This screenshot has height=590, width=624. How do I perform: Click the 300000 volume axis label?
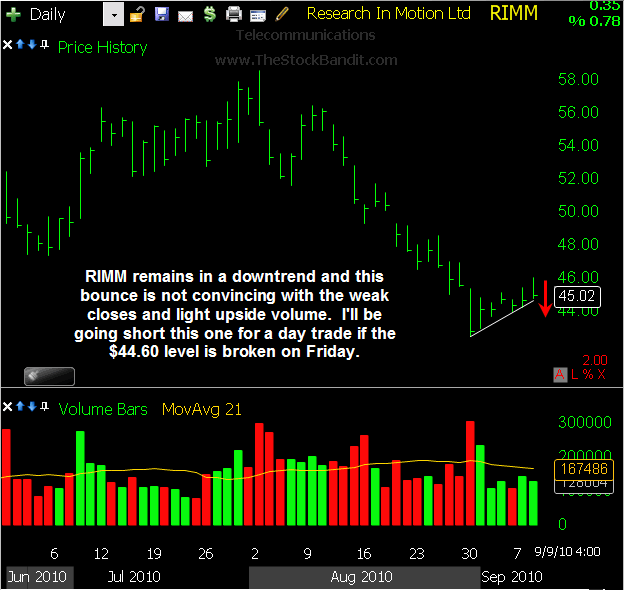(585, 422)
